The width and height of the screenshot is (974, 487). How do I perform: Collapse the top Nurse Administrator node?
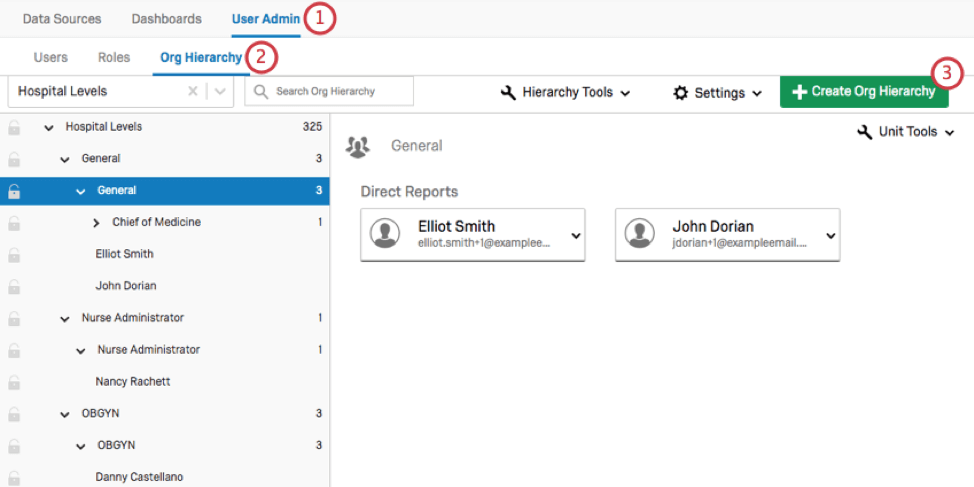[x=65, y=319]
